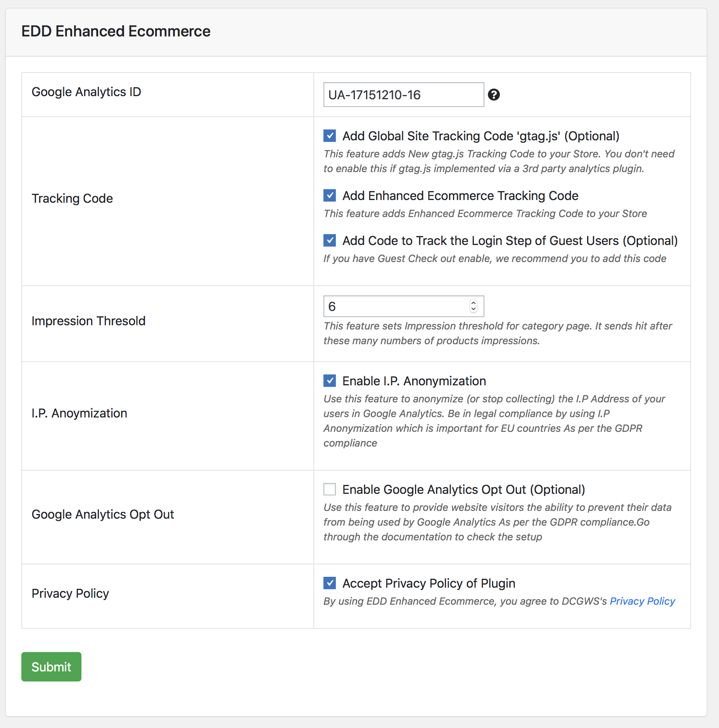Toggle Add Enhanced Ecommerce Tracking Code checkbox
The height and width of the screenshot is (728, 719).
(330, 195)
